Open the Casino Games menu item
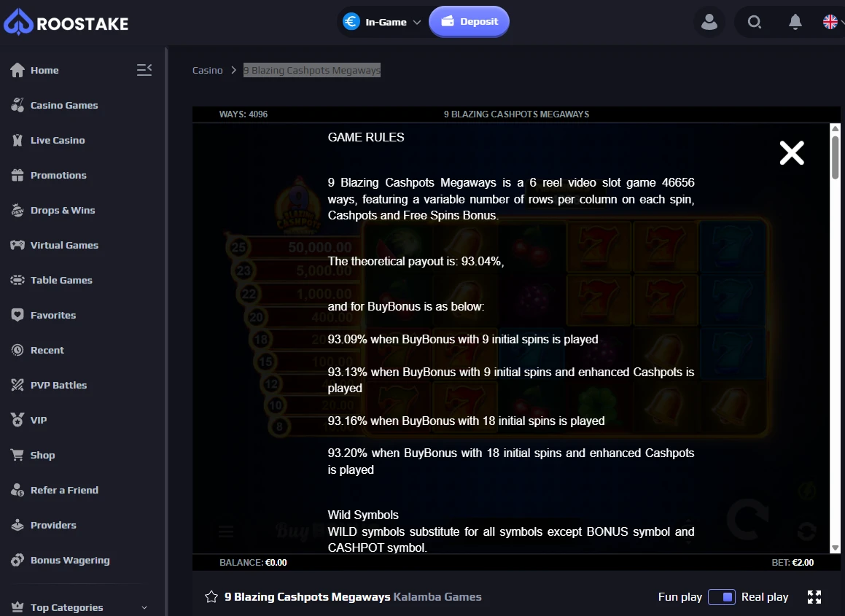 point(64,105)
